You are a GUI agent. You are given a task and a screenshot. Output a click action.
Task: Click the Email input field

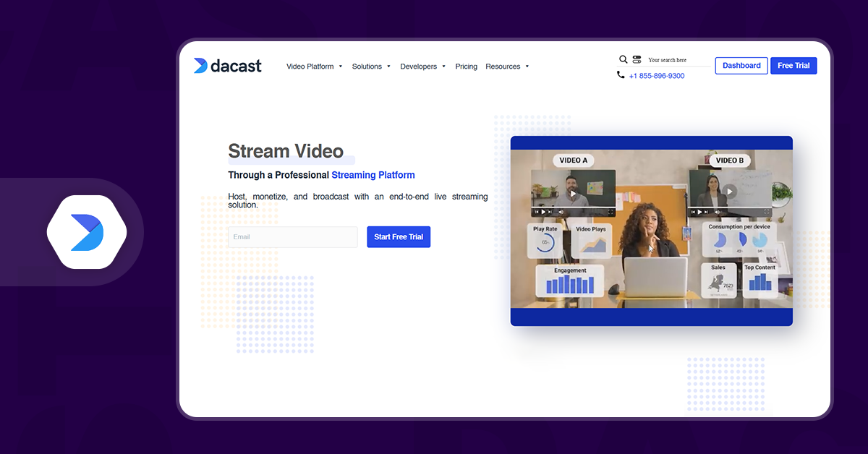[292, 237]
